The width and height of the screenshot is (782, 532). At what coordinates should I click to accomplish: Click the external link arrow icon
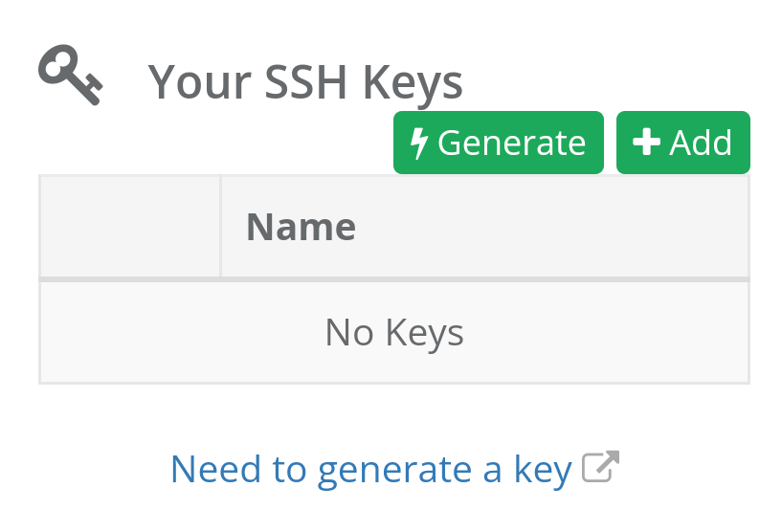pos(601,467)
